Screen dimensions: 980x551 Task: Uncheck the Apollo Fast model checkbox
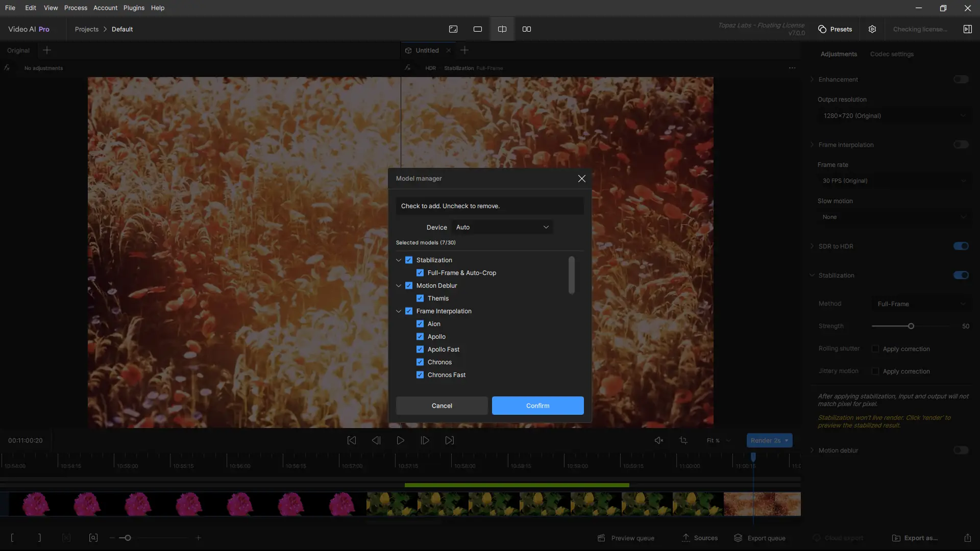(420, 349)
